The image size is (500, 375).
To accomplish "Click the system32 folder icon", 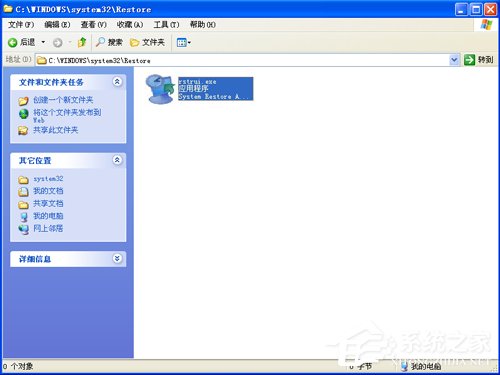I will 23,180.
